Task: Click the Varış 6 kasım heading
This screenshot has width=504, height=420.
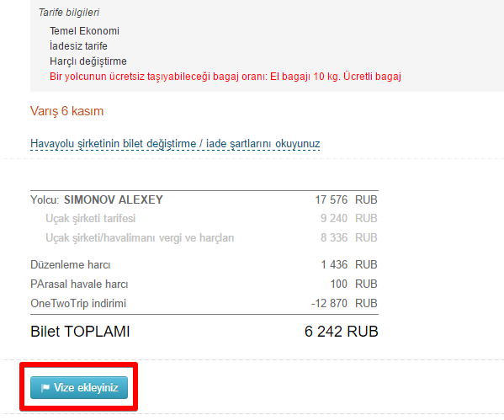Action: pos(66,111)
